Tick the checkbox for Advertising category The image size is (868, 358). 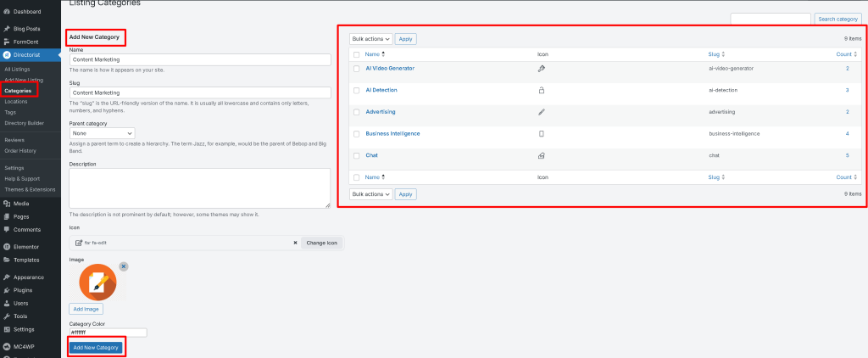[357, 112]
